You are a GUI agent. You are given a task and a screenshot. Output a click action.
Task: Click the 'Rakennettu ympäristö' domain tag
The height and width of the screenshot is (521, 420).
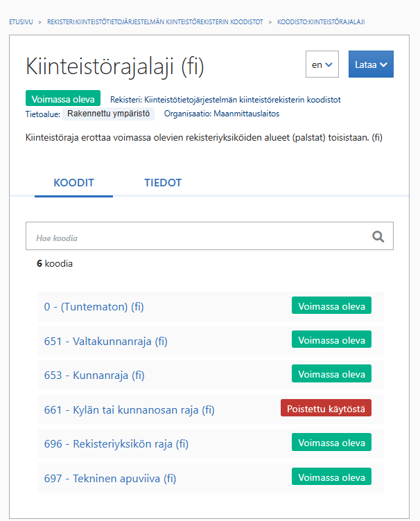pyautogui.click(x=108, y=114)
